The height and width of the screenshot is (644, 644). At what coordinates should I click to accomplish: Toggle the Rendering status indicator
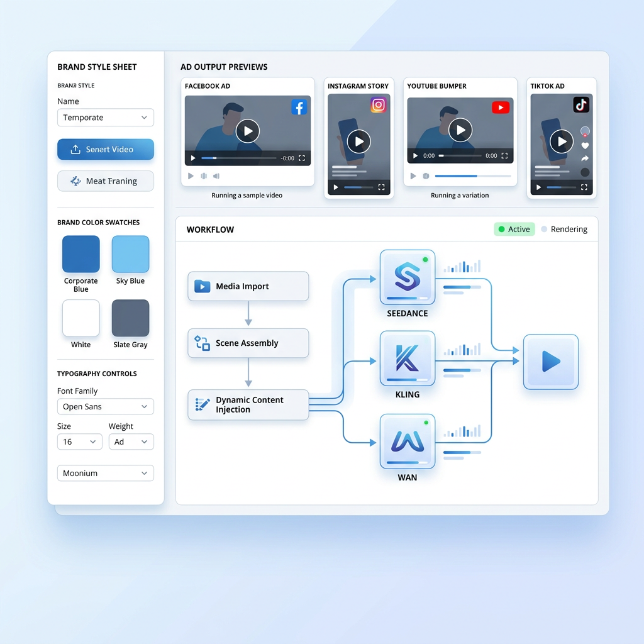point(564,229)
